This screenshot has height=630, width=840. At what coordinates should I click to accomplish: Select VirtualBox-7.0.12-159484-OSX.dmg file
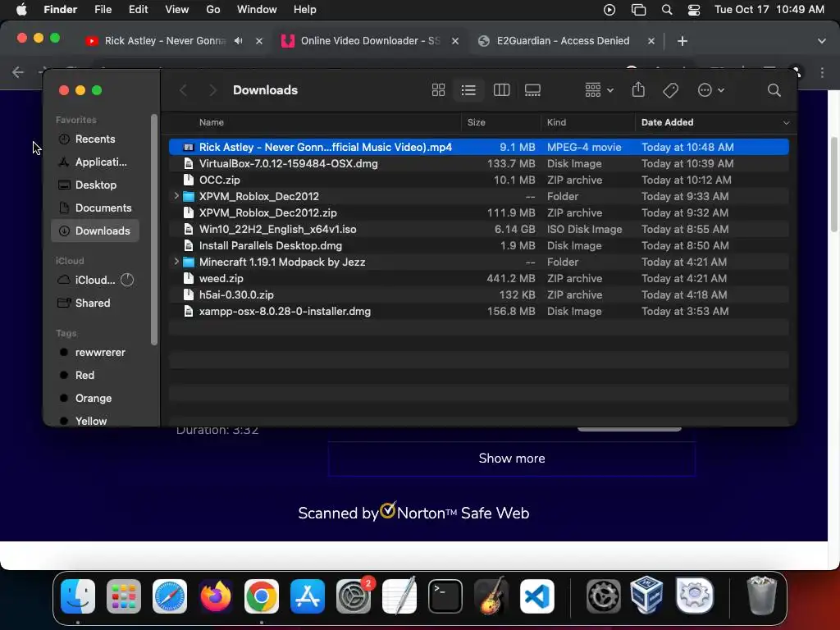click(478, 163)
